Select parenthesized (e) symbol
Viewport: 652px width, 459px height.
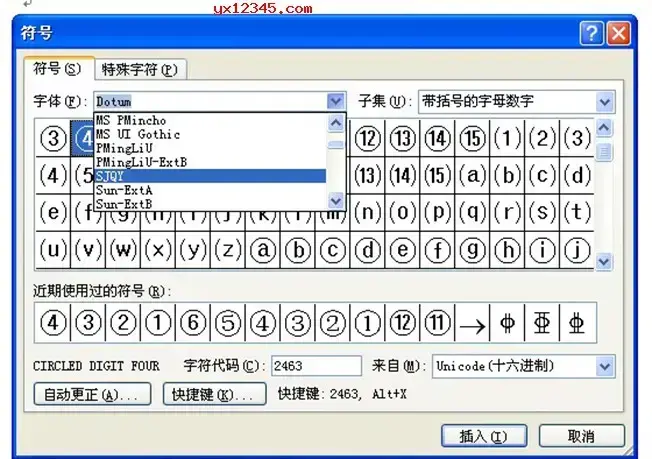[x=53, y=212]
